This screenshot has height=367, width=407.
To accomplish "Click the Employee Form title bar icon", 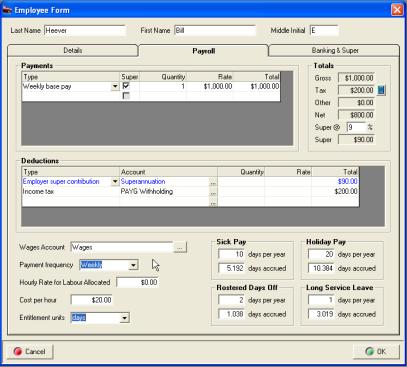I will [x=7, y=10].
